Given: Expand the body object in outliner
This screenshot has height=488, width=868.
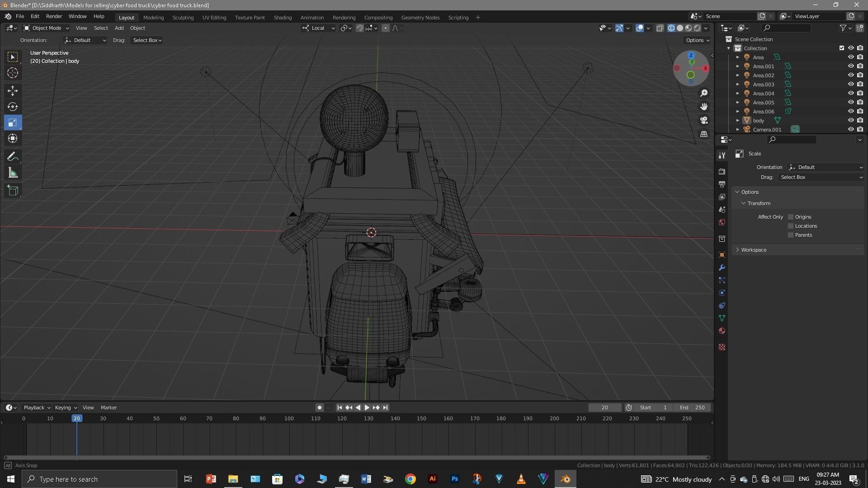Looking at the screenshot, I should [x=737, y=121].
